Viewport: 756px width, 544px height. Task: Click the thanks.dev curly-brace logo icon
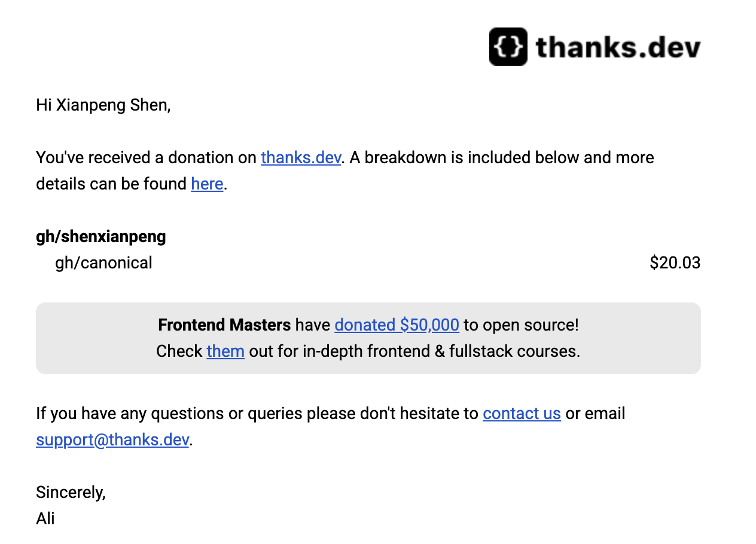point(508,47)
